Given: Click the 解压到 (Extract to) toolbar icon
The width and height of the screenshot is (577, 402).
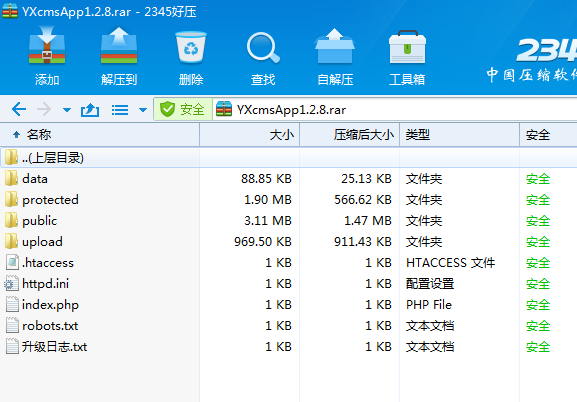Looking at the screenshot, I should pos(119,46).
